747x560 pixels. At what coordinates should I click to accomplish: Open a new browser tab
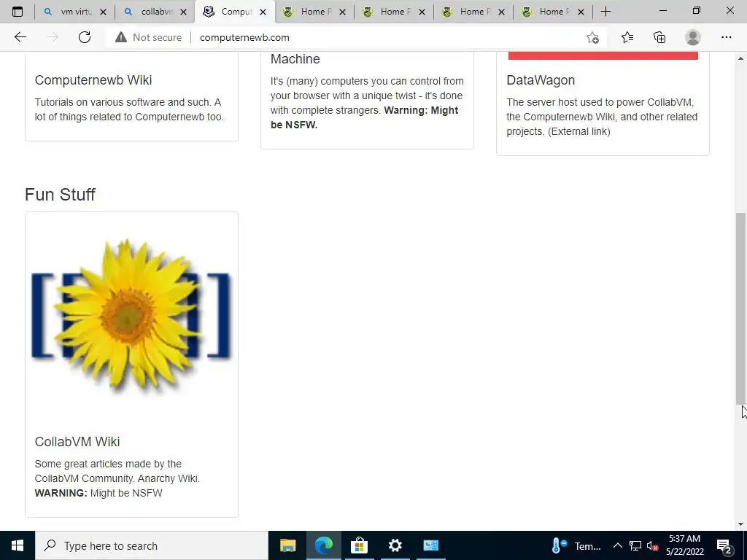coord(605,12)
